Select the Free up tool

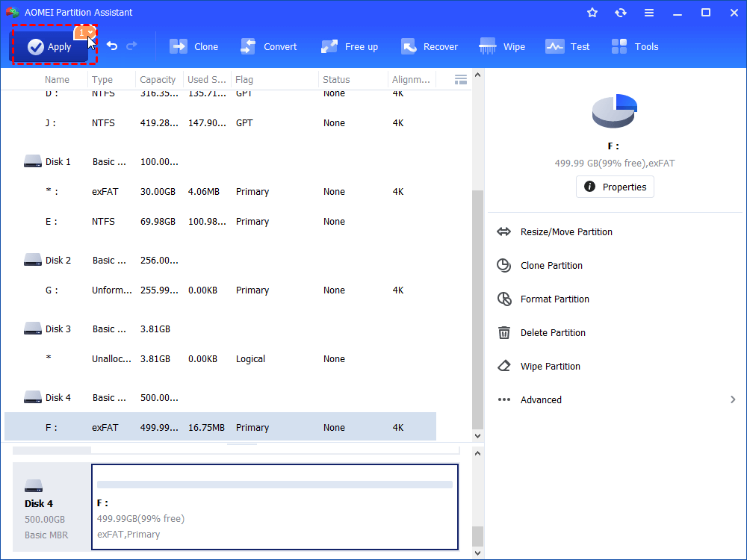350,46
